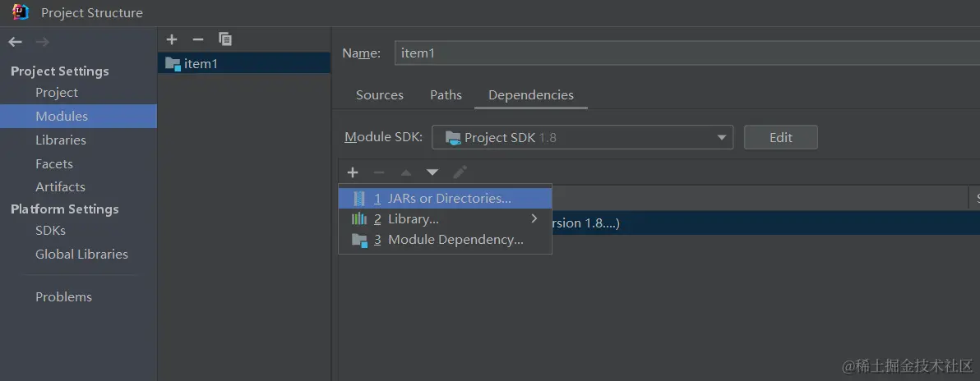Image resolution: width=980 pixels, height=381 pixels.
Task: Add a new module with plus icon
Action: (172, 39)
